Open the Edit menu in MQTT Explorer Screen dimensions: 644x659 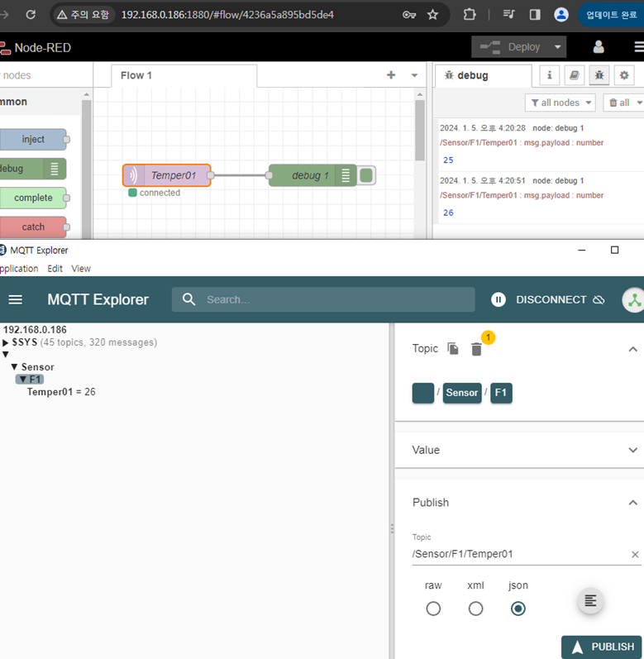pos(55,268)
